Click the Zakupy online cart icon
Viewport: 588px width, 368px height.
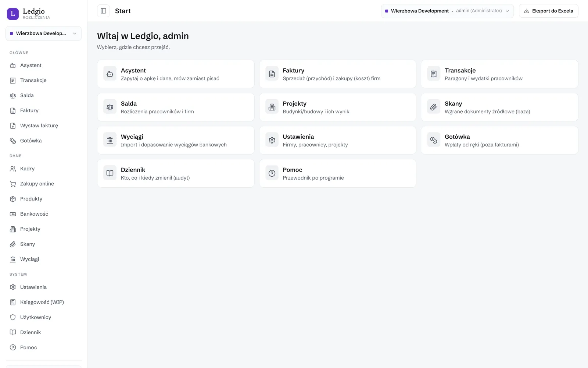[13, 184]
